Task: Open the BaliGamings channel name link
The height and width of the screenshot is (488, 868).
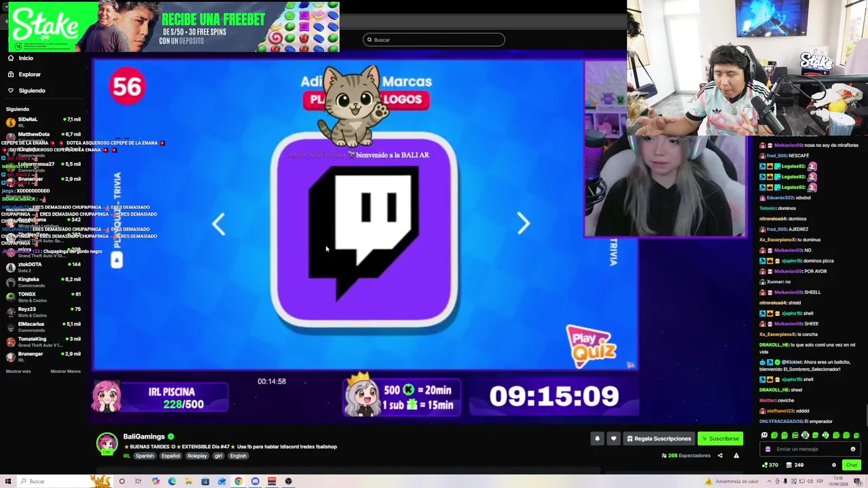Action: point(144,436)
